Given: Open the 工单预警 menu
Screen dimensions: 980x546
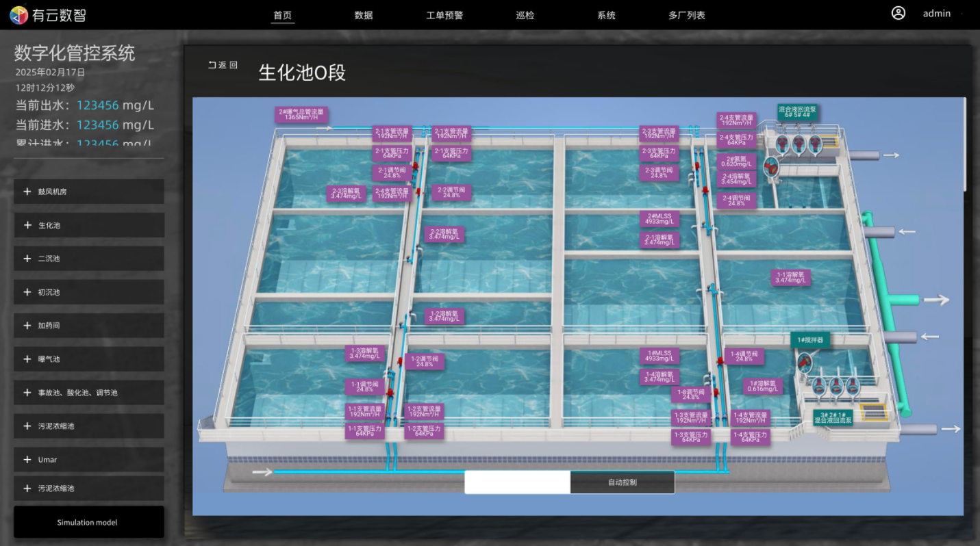Looking at the screenshot, I should (444, 15).
